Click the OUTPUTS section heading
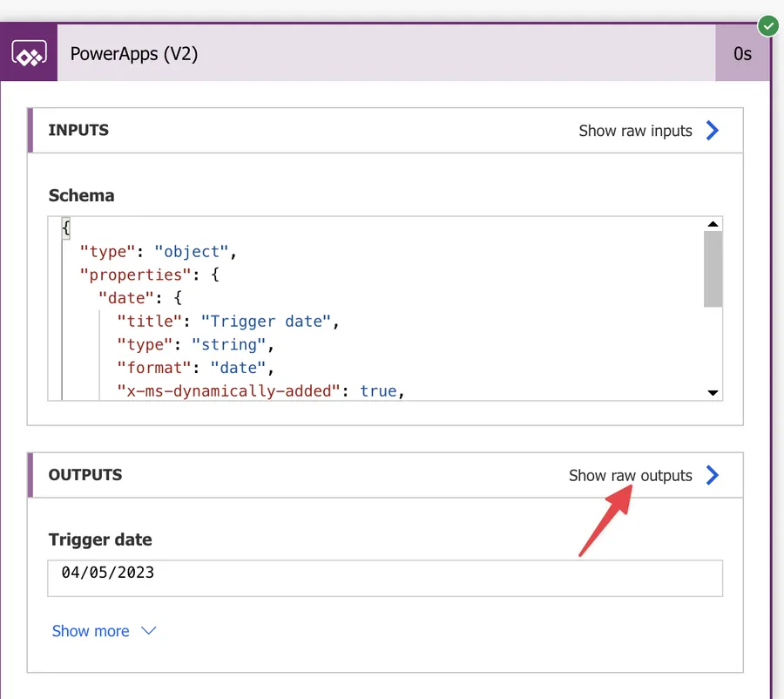Image resolution: width=784 pixels, height=699 pixels. tap(85, 475)
